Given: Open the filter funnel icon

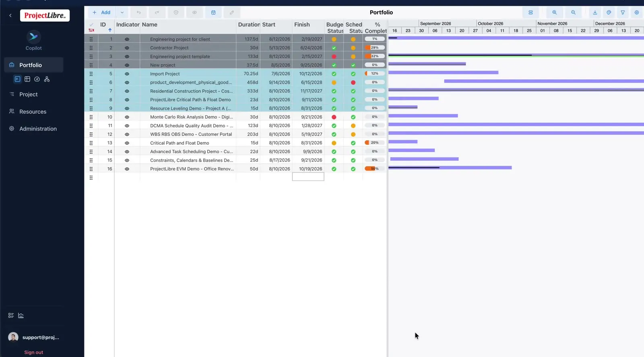Looking at the screenshot, I should (x=623, y=12).
